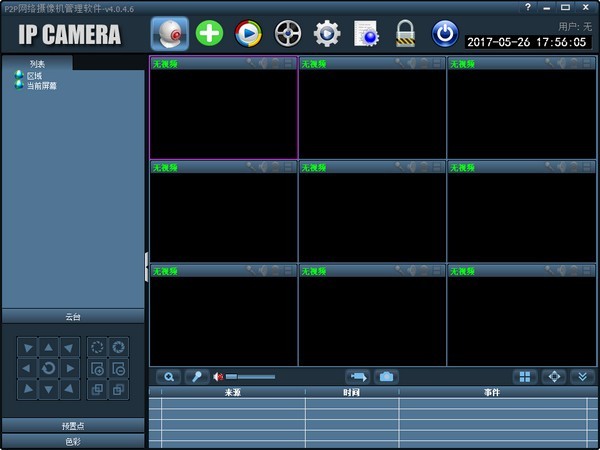Click the PTZ up arrow button
This screenshot has height=450, width=600.
click(48, 347)
